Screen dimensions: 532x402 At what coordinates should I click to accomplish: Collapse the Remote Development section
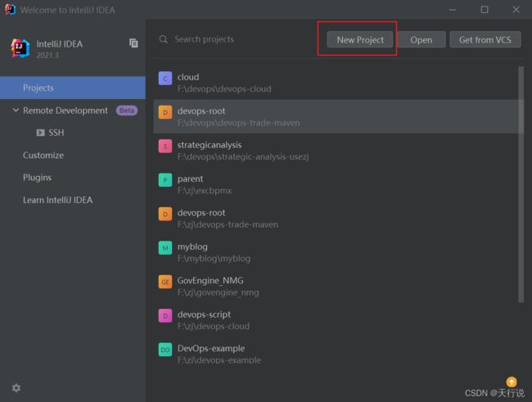pos(16,110)
